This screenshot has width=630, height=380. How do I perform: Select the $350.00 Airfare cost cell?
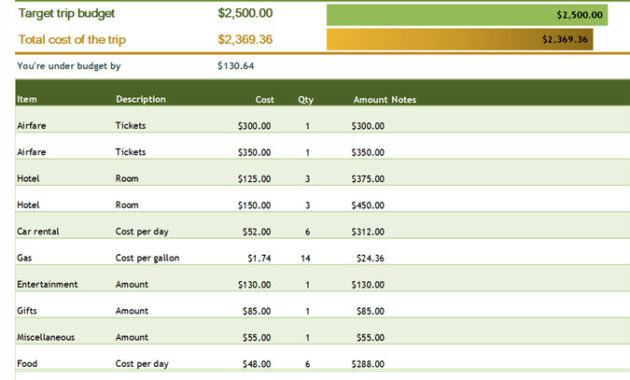pyautogui.click(x=254, y=152)
